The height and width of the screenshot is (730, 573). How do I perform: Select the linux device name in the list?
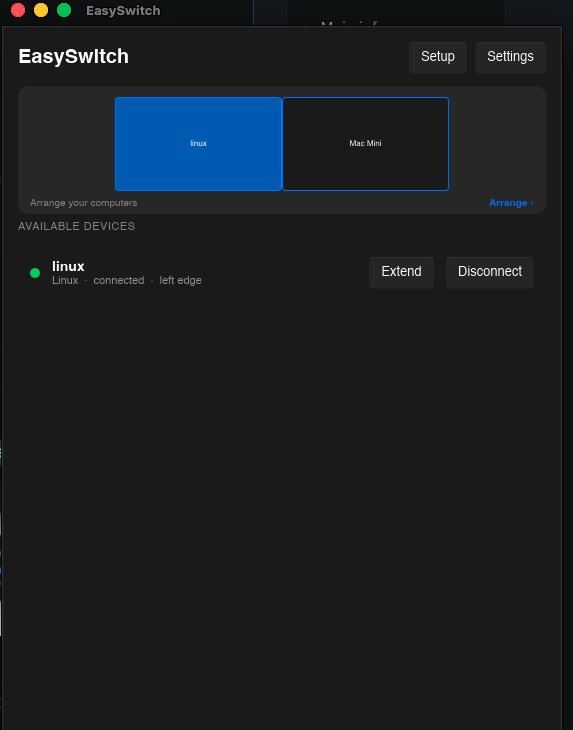click(x=68, y=266)
